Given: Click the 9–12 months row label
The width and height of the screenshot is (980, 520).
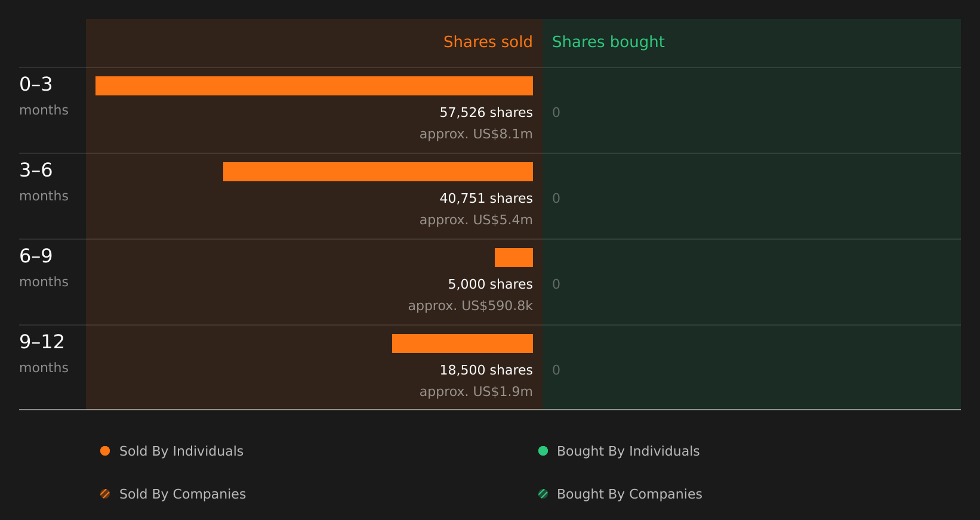Looking at the screenshot, I should [x=44, y=353].
